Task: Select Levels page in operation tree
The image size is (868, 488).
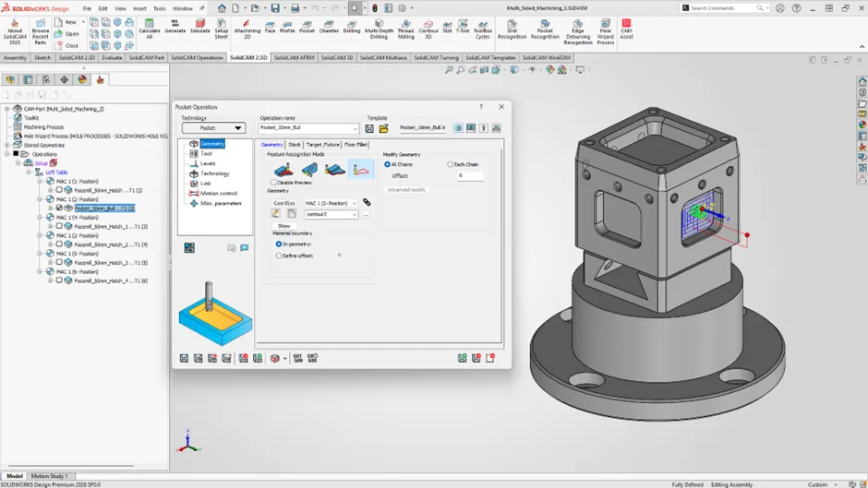Action: click(208, 163)
